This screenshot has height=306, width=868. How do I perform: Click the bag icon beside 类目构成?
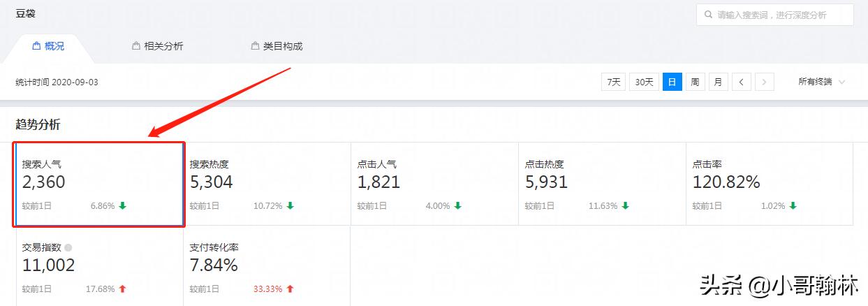pyautogui.click(x=256, y=46)
